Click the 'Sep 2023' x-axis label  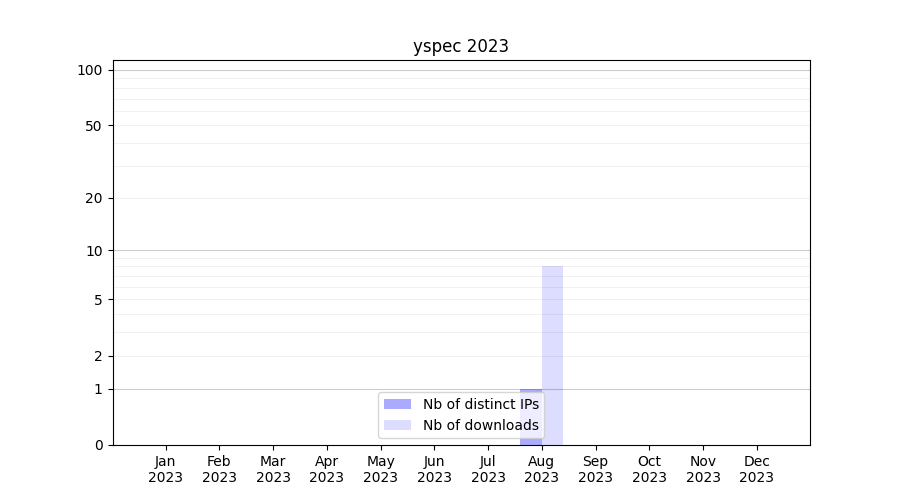(595, 469)
